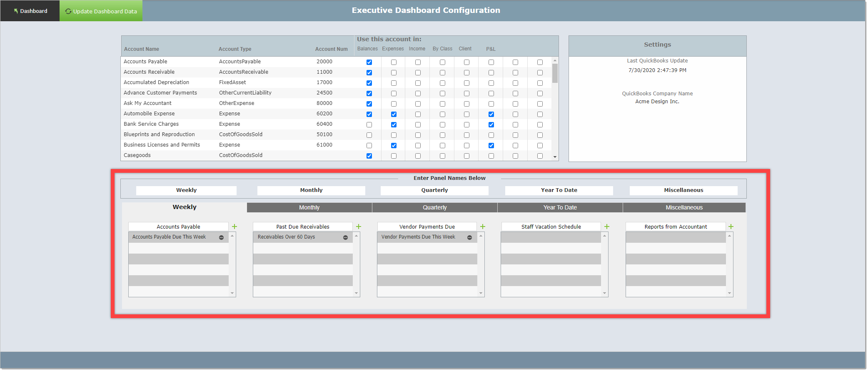Uncheck P&L for Bank Service Charges
This screenshot has height=371, width=868.
coord(491,124)
